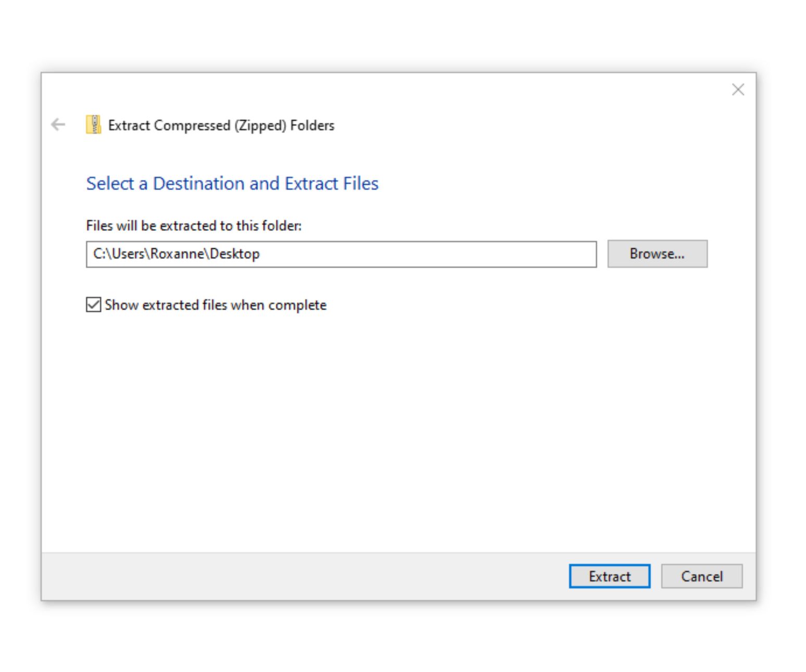Click the back arrow icon
The height and width of the screenshot is (672, 806).
(x=58, y=124)
